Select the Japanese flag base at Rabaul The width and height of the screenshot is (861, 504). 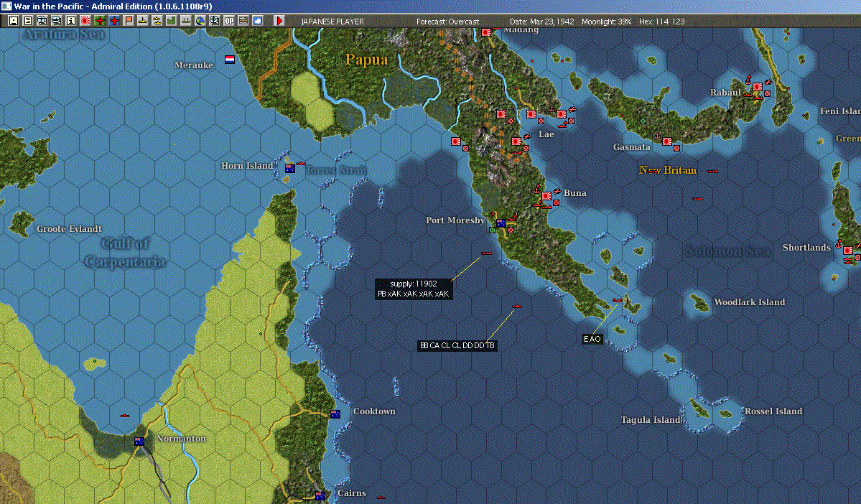click(x=757, y=87)
